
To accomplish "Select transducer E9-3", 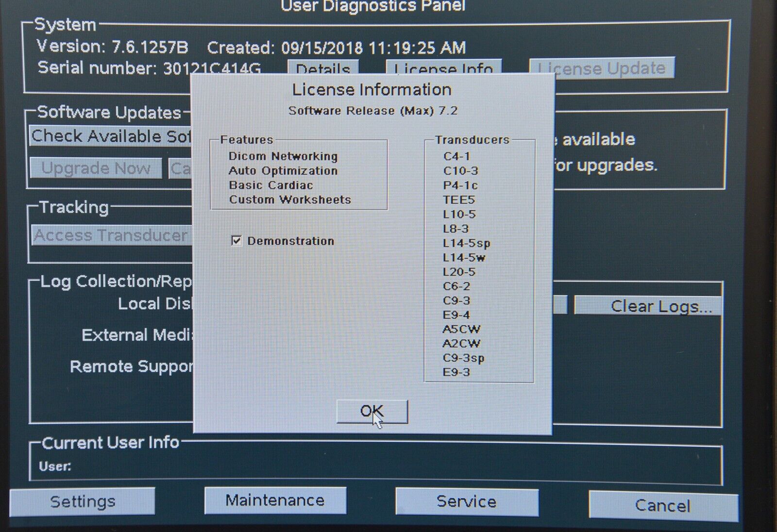I will (x=456, y=372).
